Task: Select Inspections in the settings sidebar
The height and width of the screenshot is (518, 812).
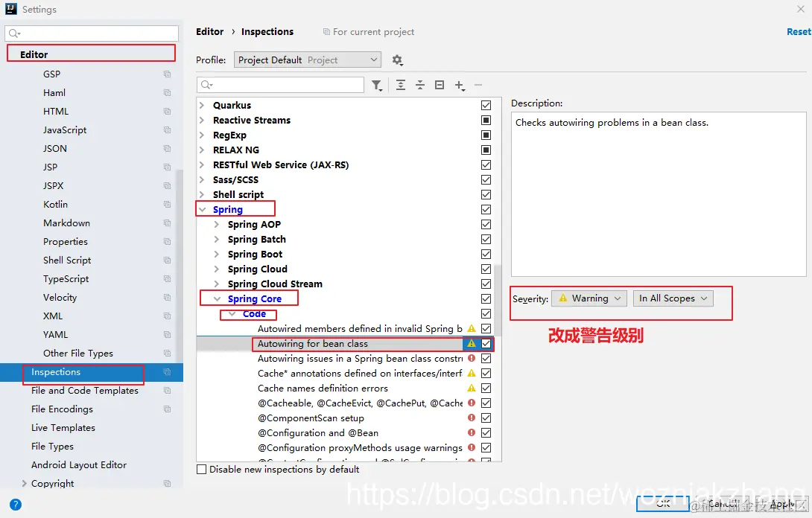Action: click(92, 372)
